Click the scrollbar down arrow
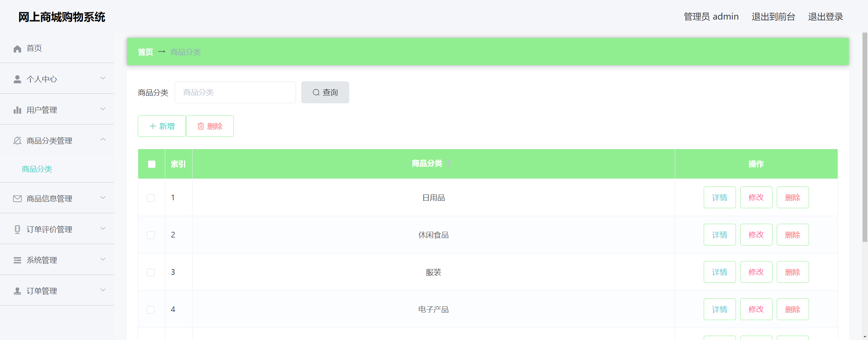 click(x=865, y=337)
